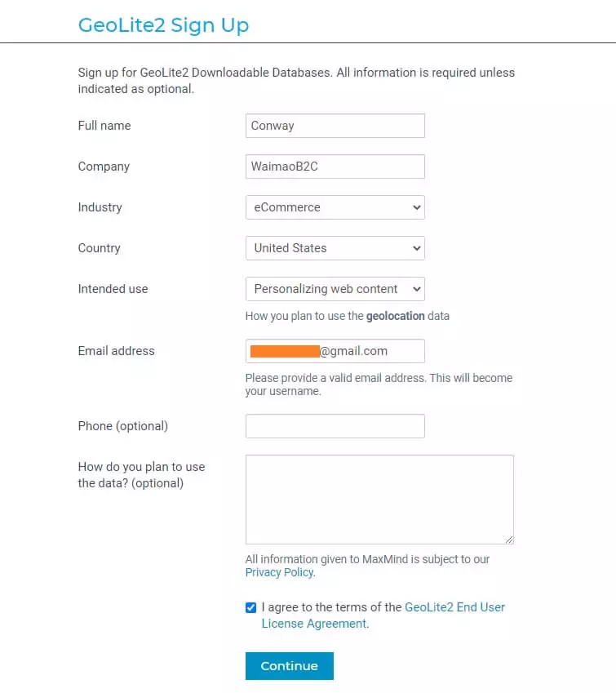
Task: Click the GeoLite2 Sign Up heading
Action: 163,25
